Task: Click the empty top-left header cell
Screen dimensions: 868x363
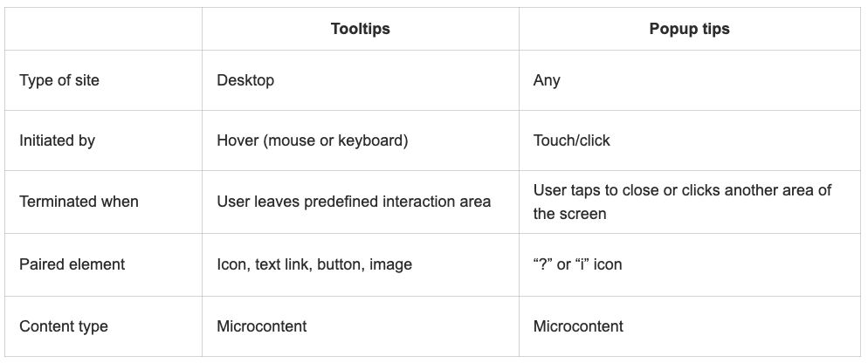Action: pos(104,29)
